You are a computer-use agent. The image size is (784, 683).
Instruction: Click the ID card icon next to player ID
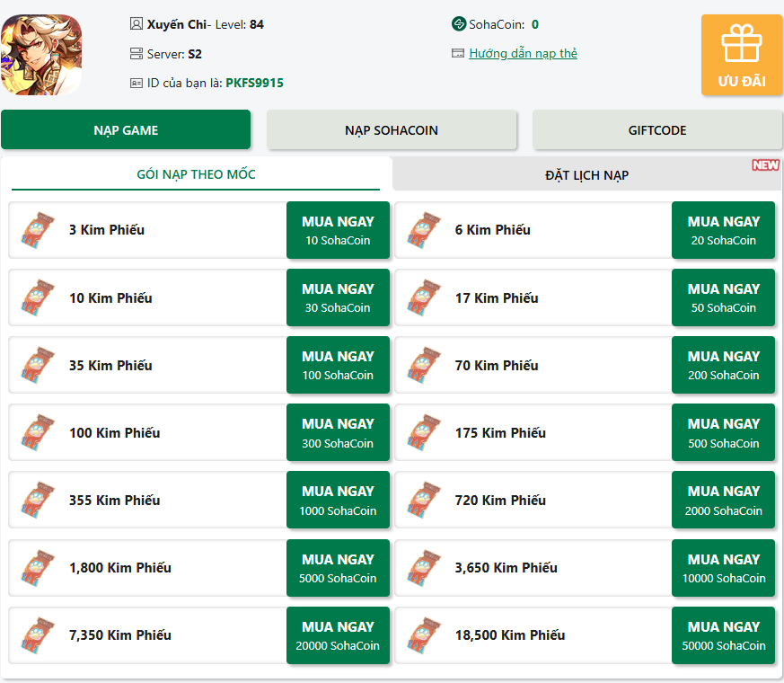coord(137,83)
